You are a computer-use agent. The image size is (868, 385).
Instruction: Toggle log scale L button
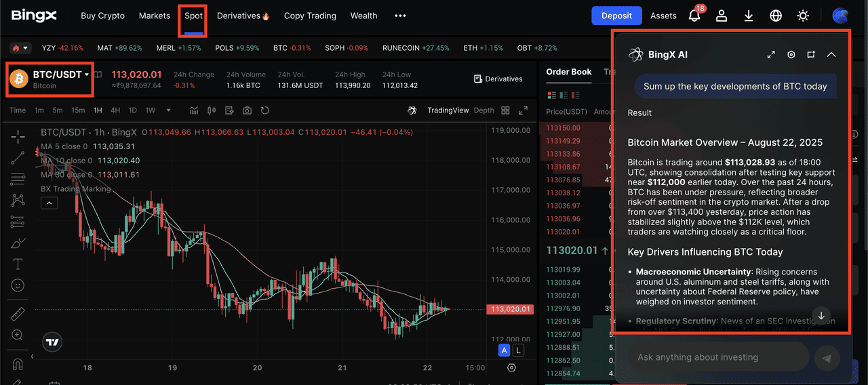pos(518,350)
